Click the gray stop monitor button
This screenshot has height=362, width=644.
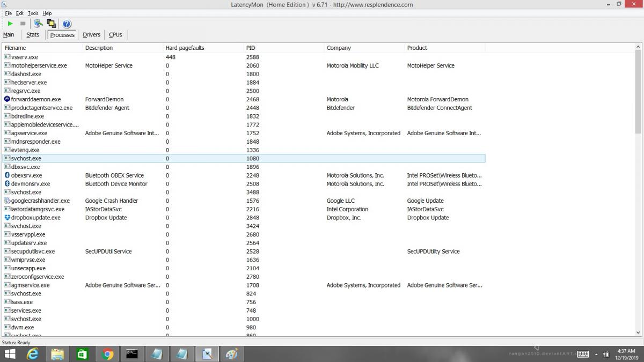point(23,24)
